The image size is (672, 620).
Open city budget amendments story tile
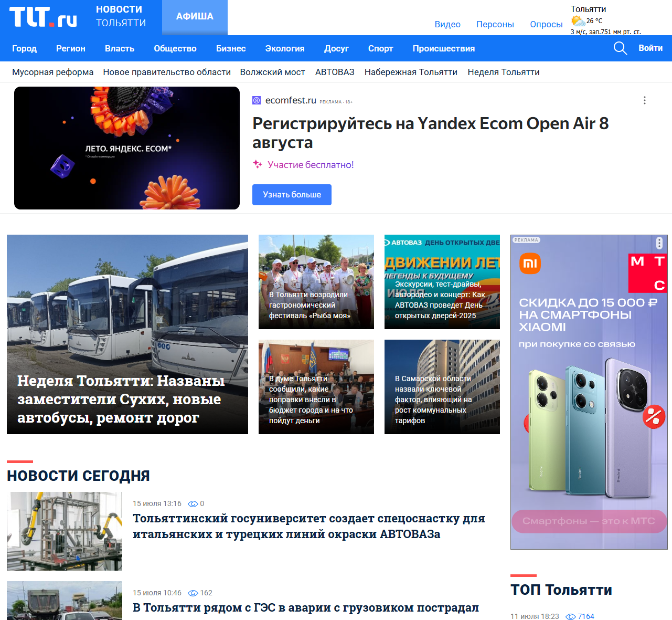pyautogui.click(x=316, y=387)
